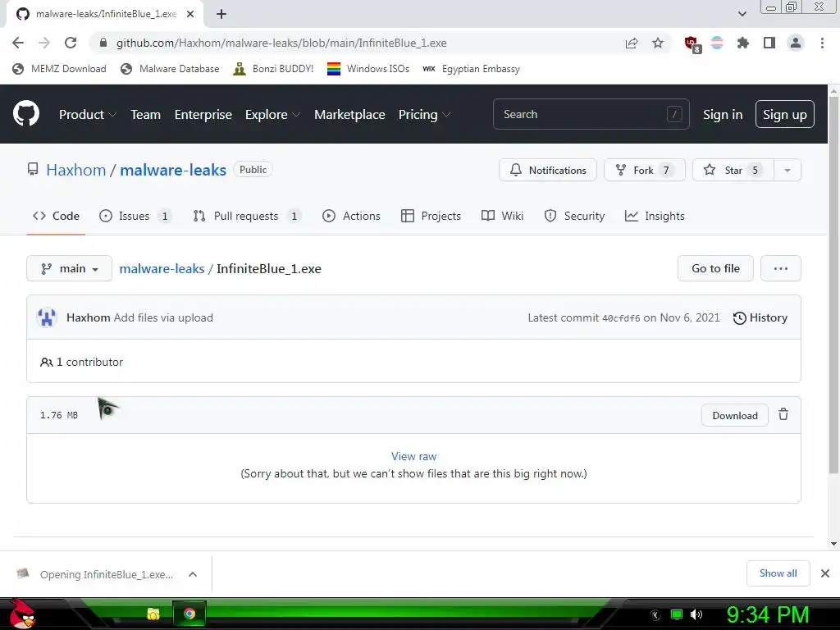Open the Chrome profile avatar

click(796, 43)
